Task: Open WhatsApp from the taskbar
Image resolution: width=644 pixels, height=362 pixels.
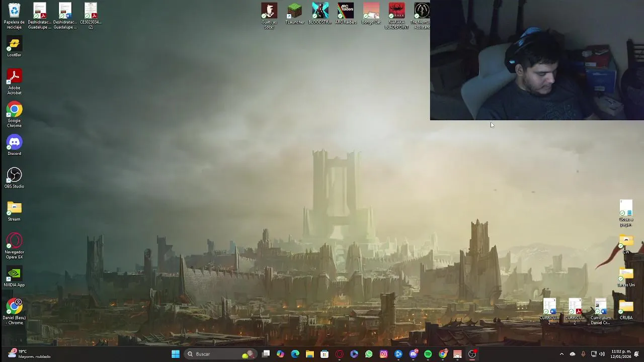Action: click(369, 354)
